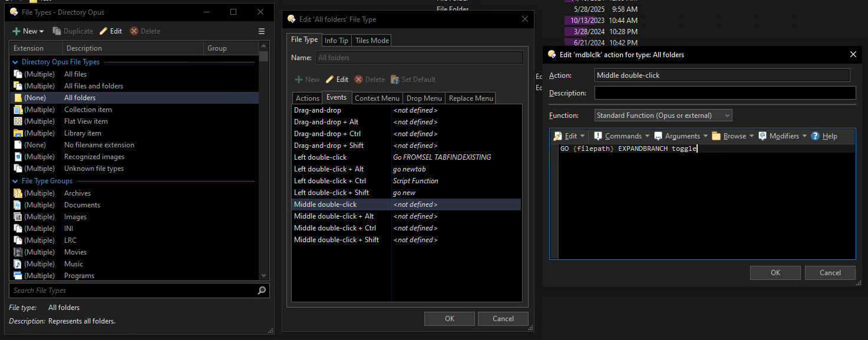This screenshot has width=868, height=340.
Task: Click the Edit icon in function editor toolbar
Action: pos(558,136)
